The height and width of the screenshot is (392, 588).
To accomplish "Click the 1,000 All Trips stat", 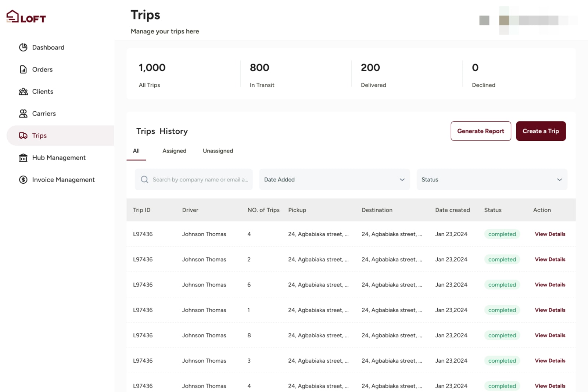I will point(152,75).
